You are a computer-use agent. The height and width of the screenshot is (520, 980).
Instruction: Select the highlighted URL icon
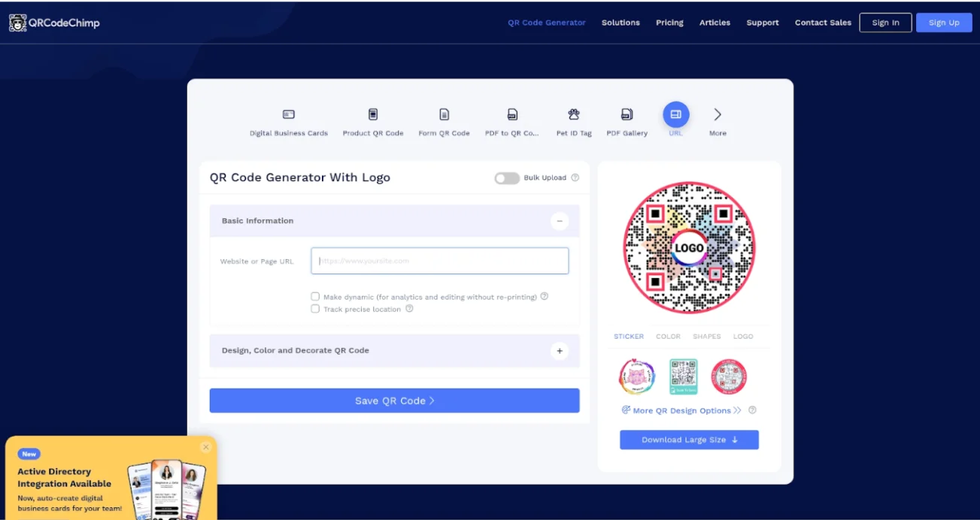click(675, 114)
